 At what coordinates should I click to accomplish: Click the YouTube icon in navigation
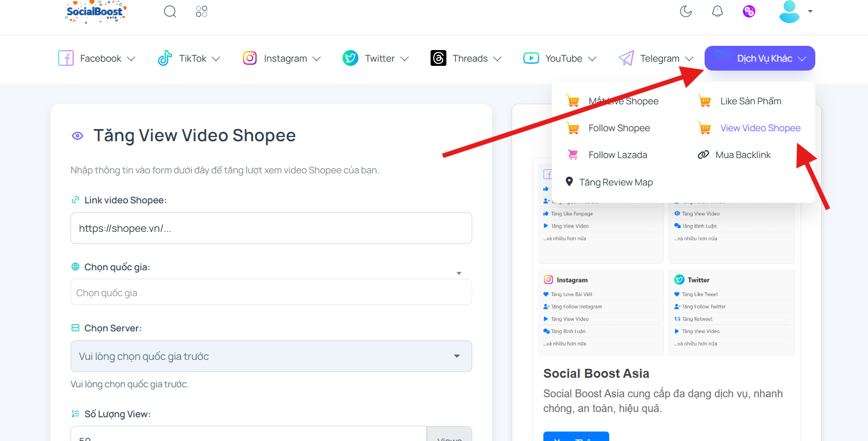[x=531, y=58]
